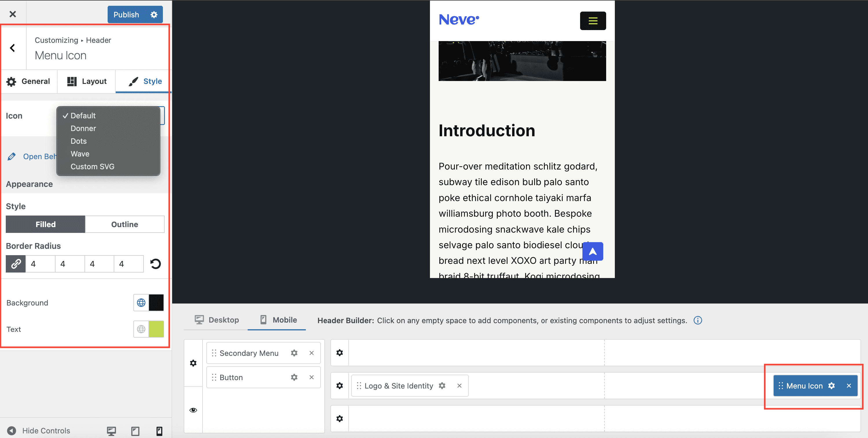Click the Publish button
The width and height of the screenshot is (868, 438).
(x=126, y=14)
